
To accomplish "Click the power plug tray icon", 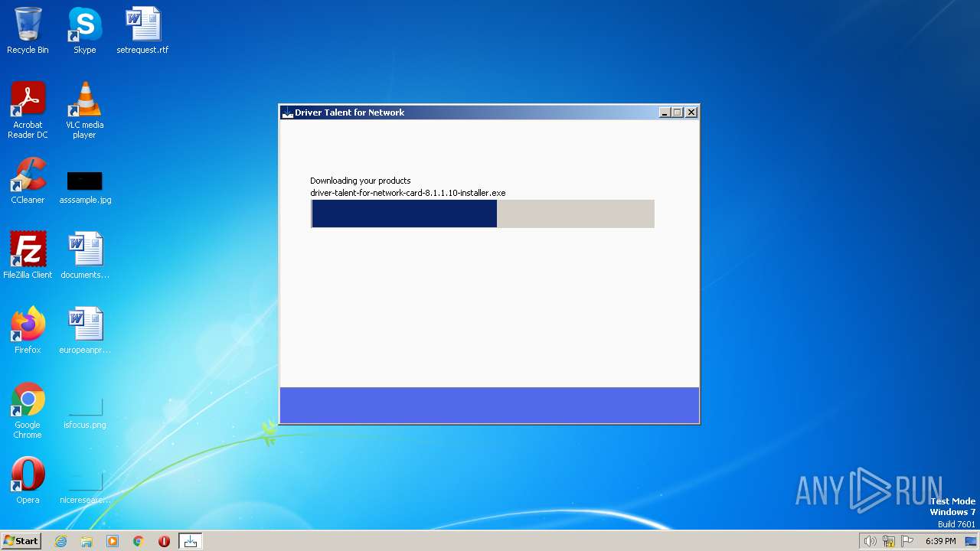I will pyautogui.click(x=889, y=541).
